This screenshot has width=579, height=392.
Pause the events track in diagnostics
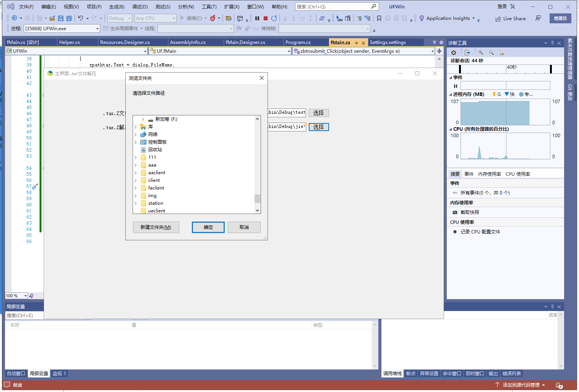pos(456,86)
